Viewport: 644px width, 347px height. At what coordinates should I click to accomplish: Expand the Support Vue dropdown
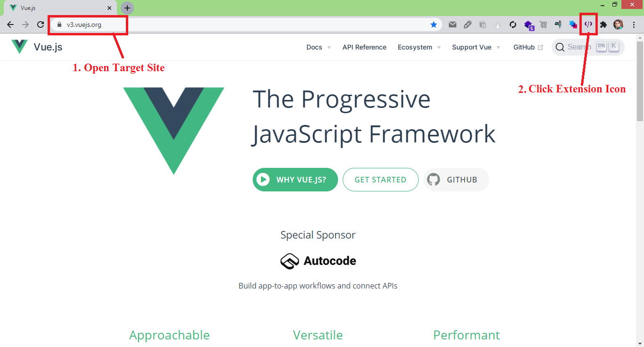[x=476, y=47]
